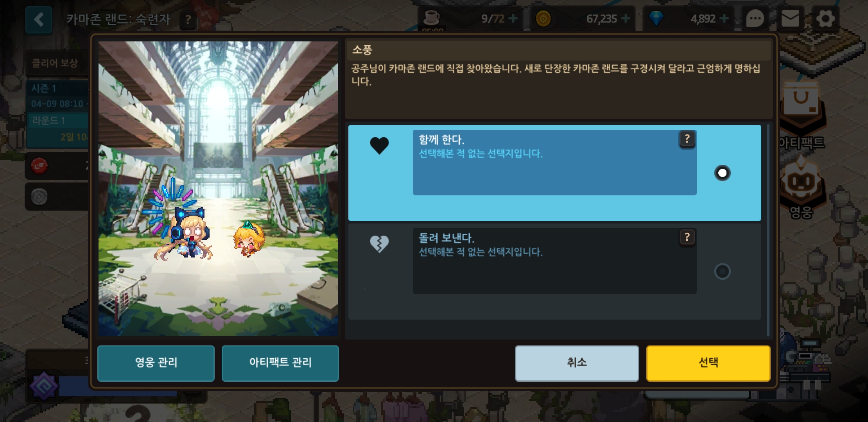868x422 pixels.
Task: Cancel with the 취소 button
Action: pos(577,363)
